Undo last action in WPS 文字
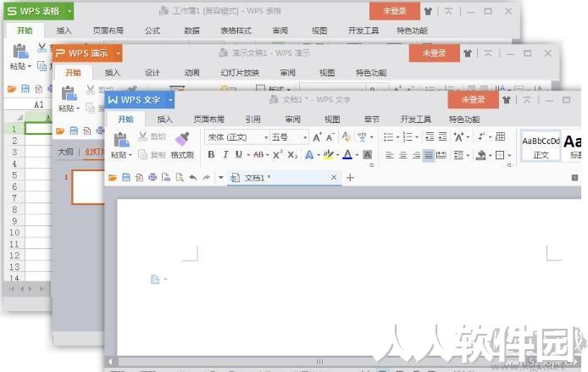This screenshot has width=588, height=372. (192, 177)
